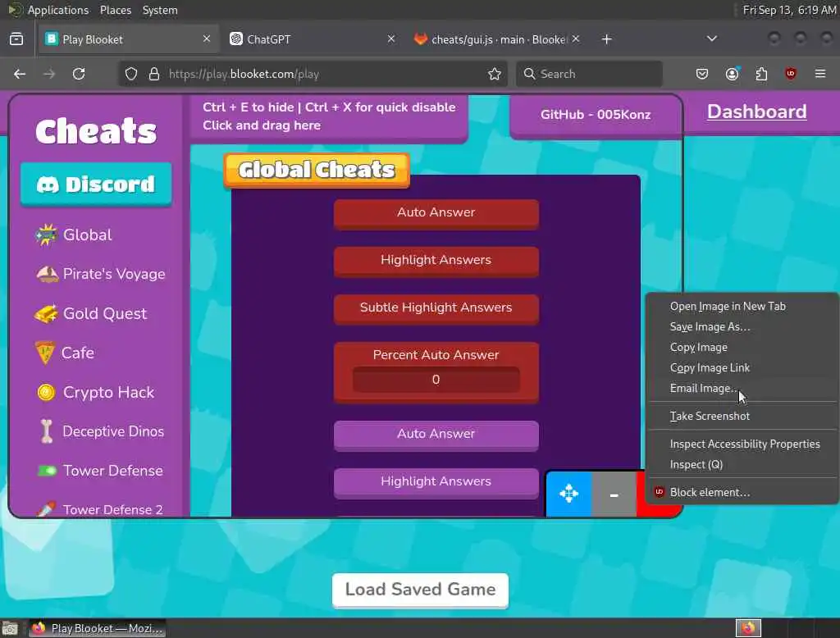Toggle the red Auto Answer cheat

click(436, 214)
